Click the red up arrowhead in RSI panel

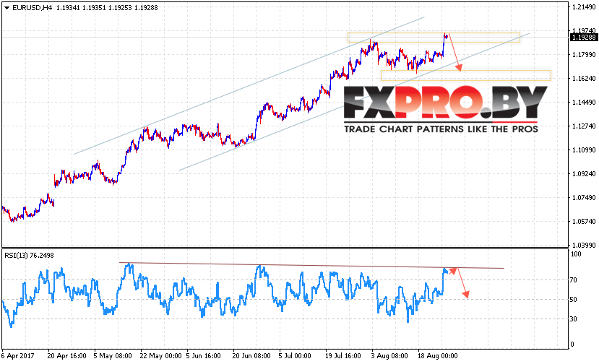tap(454, 270)
